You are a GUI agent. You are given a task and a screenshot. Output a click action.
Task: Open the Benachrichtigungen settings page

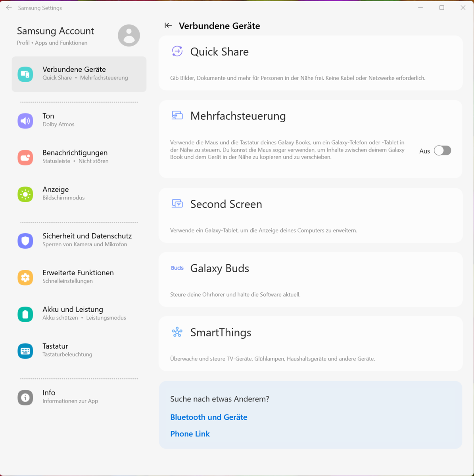point(79,157)
